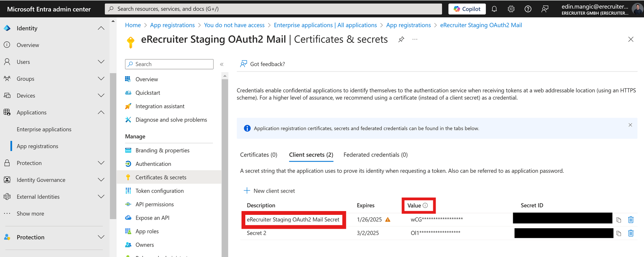
Task: Expand the Users section chevron
Action: tap(101, 61)
